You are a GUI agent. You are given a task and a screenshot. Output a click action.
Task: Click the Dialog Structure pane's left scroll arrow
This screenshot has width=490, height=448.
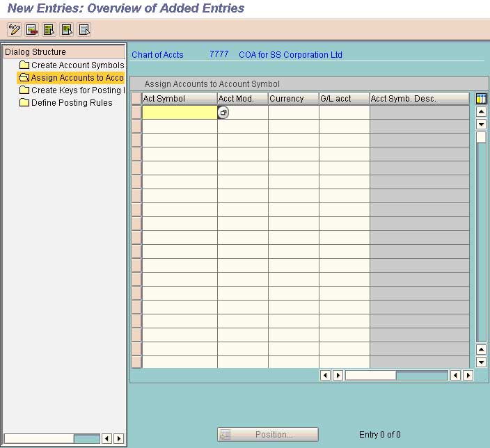click(107, 438)
